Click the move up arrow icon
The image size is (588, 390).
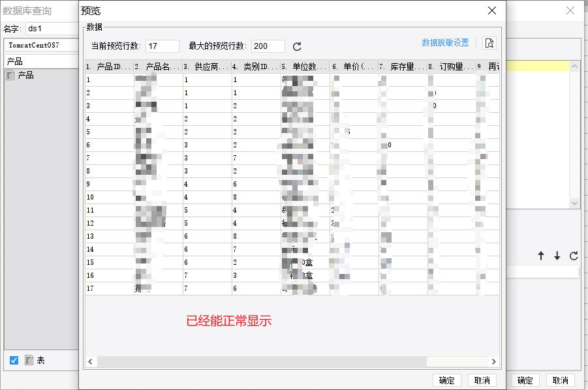coord(541,256)
